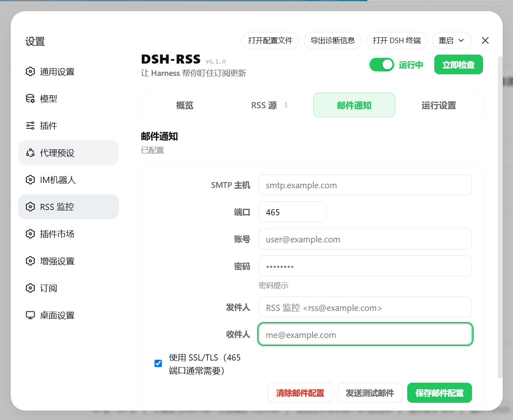Viewport: 513px width, 420px height.
Task: Click the 发件人 input field
Action: tap(365, 307)
